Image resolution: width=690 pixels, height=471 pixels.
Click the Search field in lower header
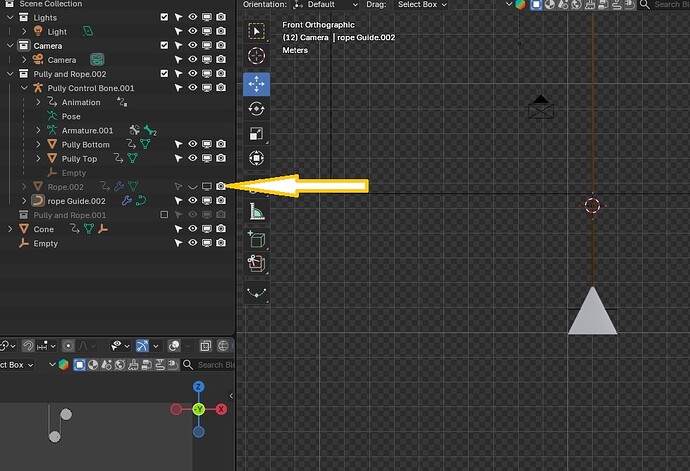(216, 365)
